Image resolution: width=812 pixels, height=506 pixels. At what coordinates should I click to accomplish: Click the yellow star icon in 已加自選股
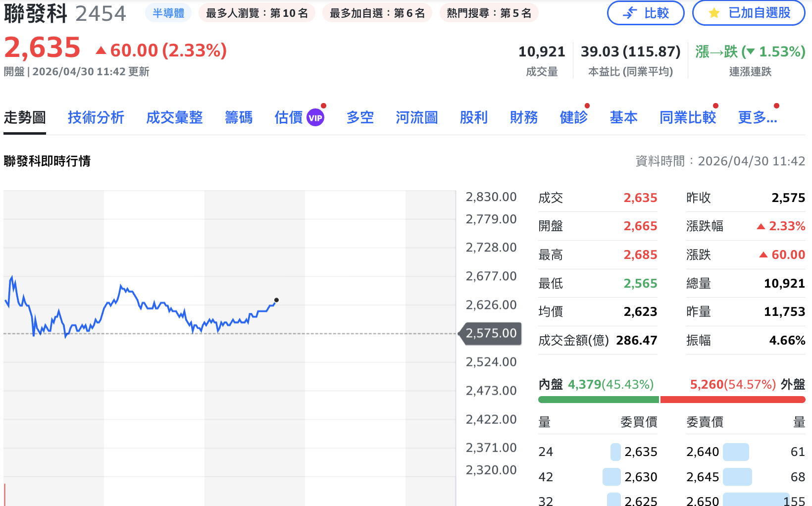click(713, 13)
